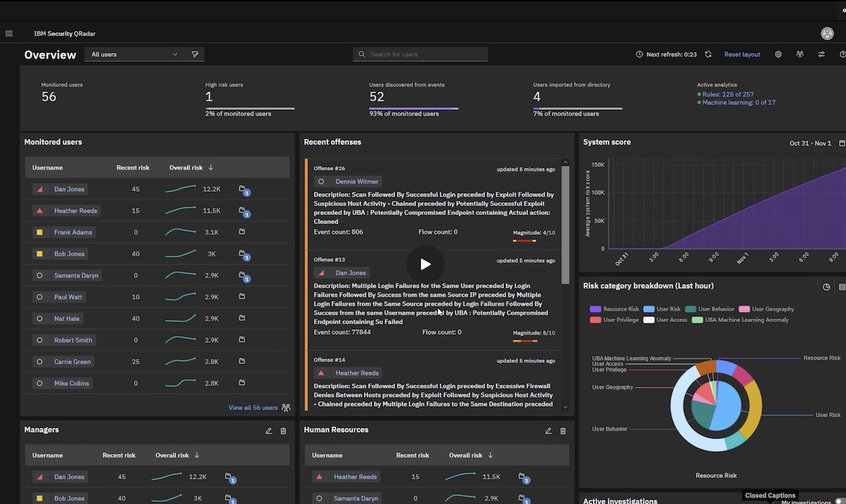Open calendar date picker for System score
846x504 pixels.
click(x=842, y=143)
